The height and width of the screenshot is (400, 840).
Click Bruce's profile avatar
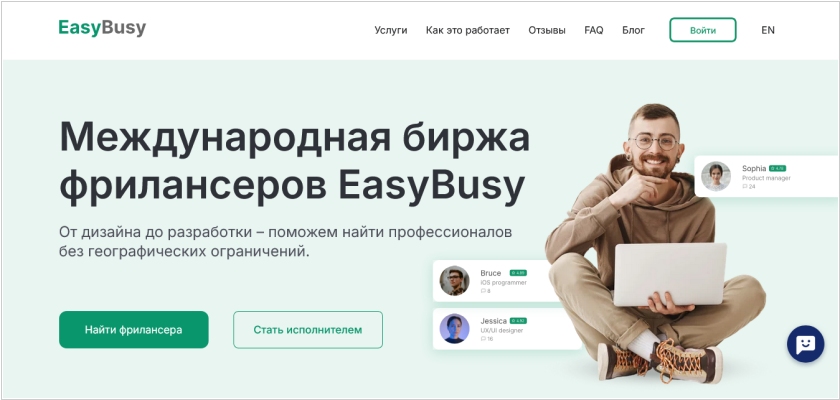pos(454,281)
